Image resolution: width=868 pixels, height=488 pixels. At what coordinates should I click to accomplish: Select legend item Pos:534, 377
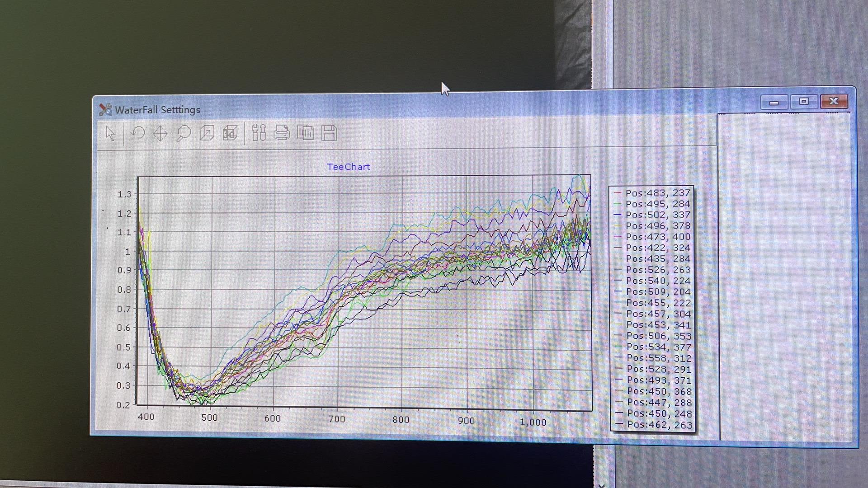pyautogui.click(x=658, y=347)
